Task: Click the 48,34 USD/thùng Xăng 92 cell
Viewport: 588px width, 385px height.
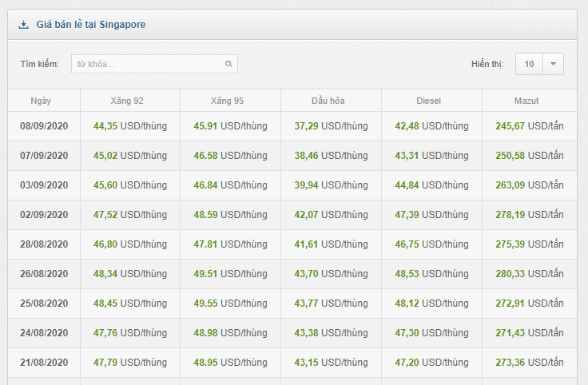Action: (x=130, y=274)
